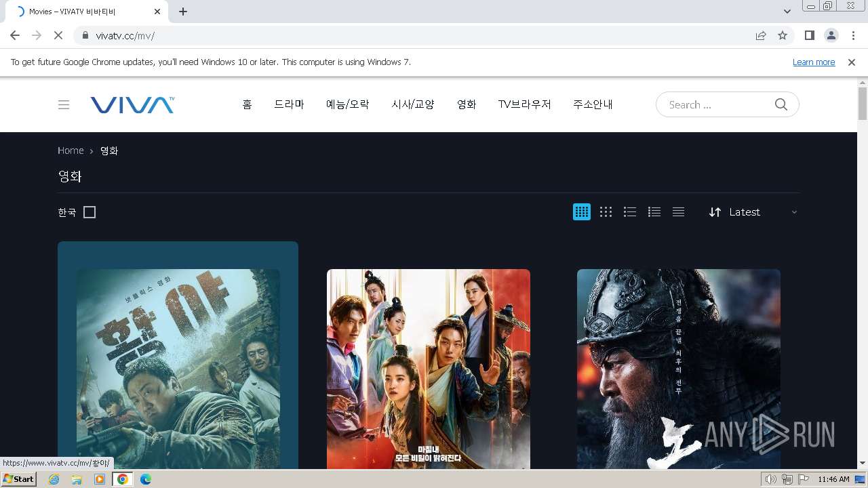
Task: Open Internet Explorer from taskbar
Action: 54,479
